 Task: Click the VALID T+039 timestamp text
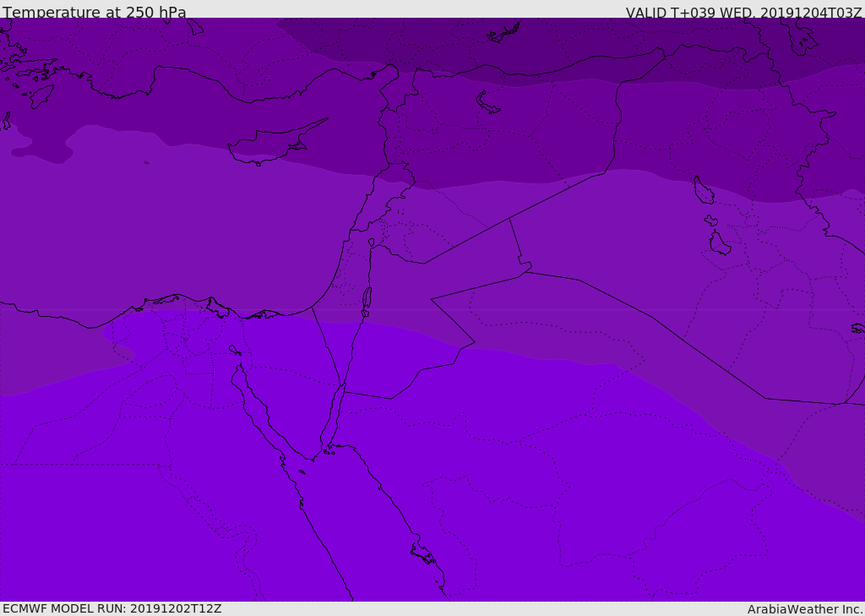click(x=743, y=12)
